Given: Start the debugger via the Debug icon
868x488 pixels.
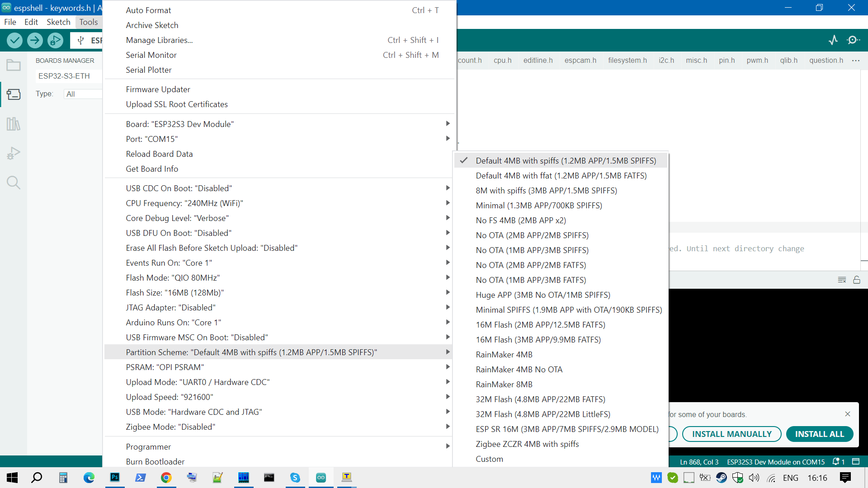Looking at the screenshot, I should (55, 41).
